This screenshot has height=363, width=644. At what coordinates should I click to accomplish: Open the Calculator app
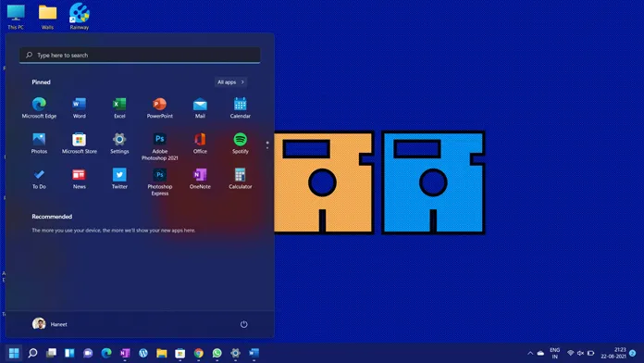tap(241, 179)
